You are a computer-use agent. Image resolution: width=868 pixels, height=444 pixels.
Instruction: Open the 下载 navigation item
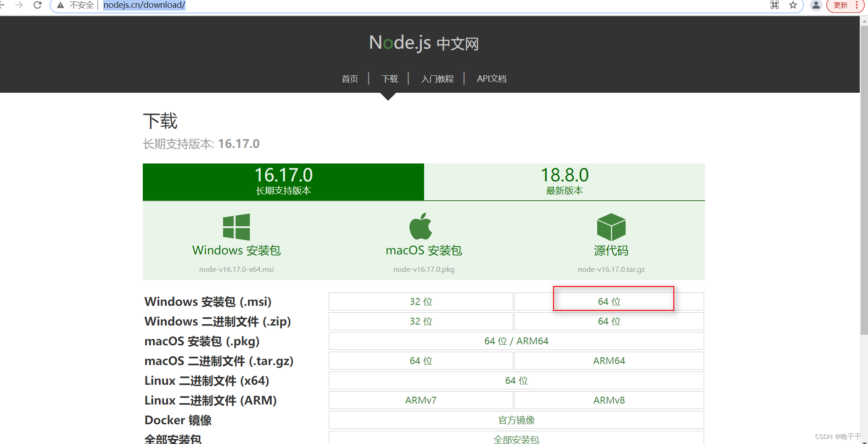(390, 79)
